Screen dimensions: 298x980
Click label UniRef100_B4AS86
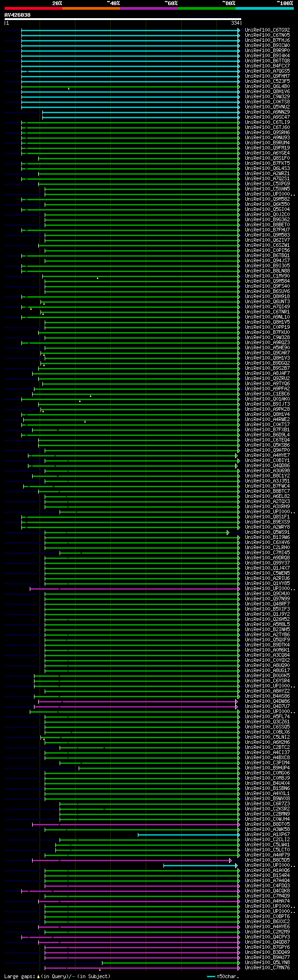coord(267,696)
